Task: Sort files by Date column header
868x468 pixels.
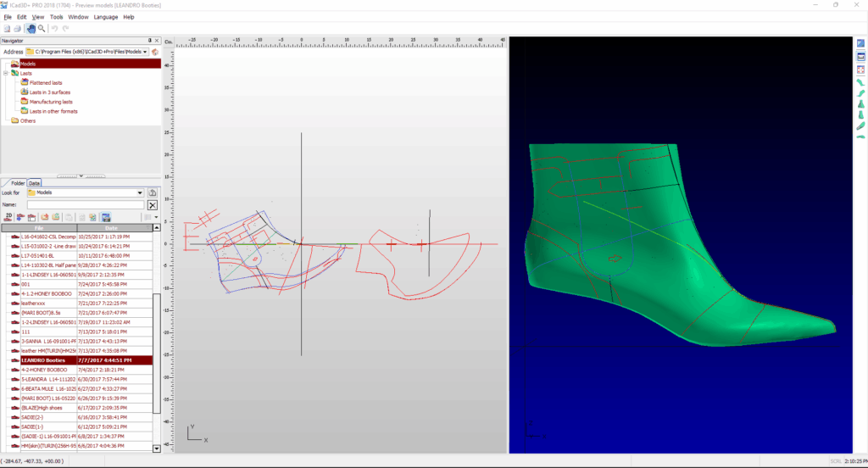Action: tap(111, 228)
